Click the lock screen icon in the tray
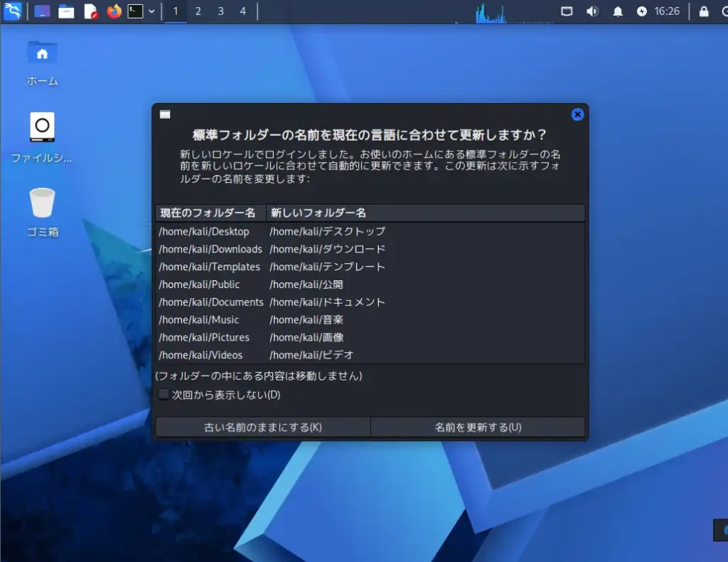 (702, 11)
